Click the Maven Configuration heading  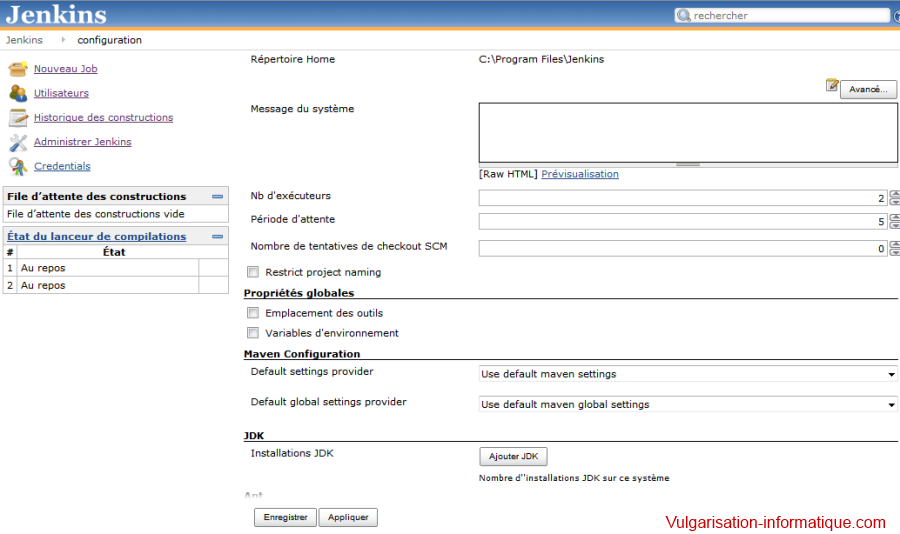pyautogui.click(x=302, y=354)
